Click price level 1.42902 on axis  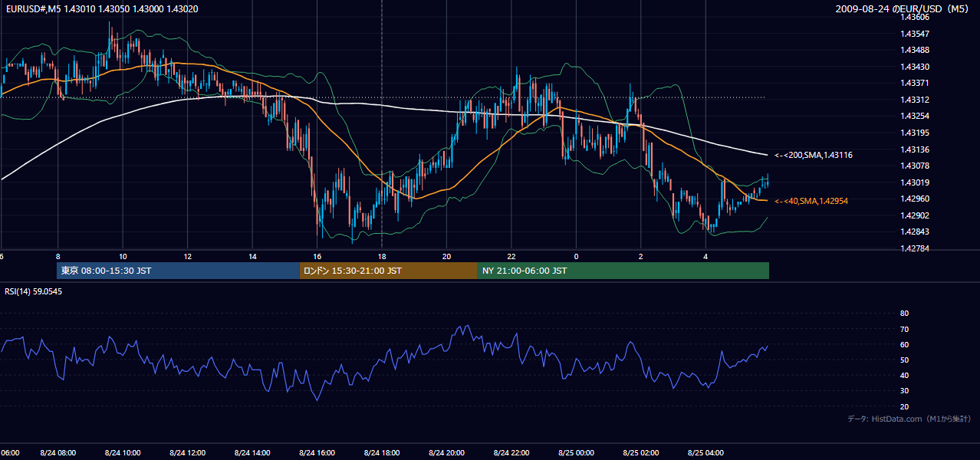tap(915, 215)
